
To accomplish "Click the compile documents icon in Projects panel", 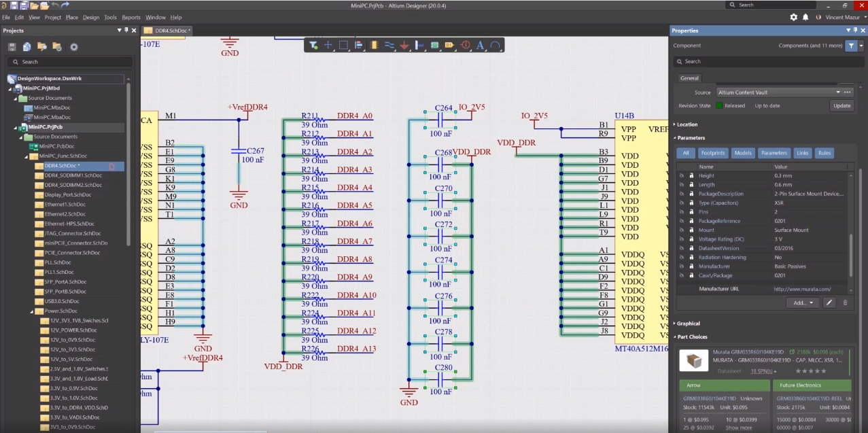I will (x=27, y=47).
